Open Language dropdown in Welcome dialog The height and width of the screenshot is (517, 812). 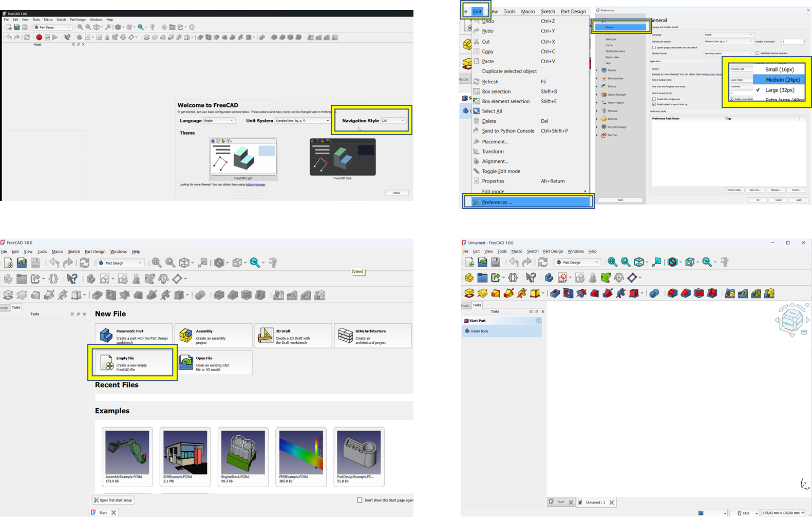tap(219, 121)
